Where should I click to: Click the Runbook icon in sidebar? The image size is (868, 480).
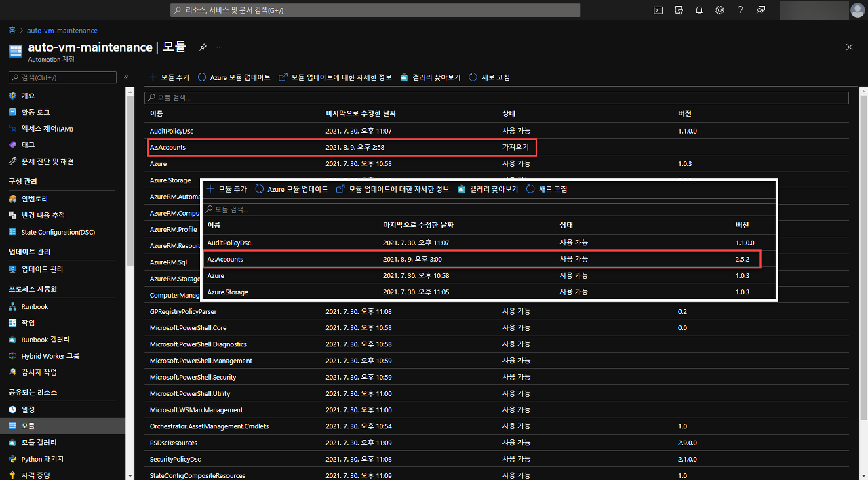point(13,306)
